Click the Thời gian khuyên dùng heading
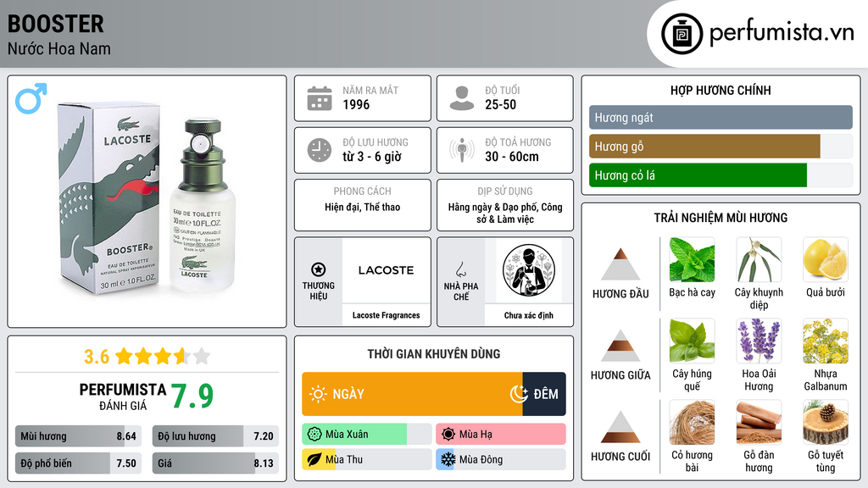This screenshot has width=868, height=488. click(x=434, y=354)
